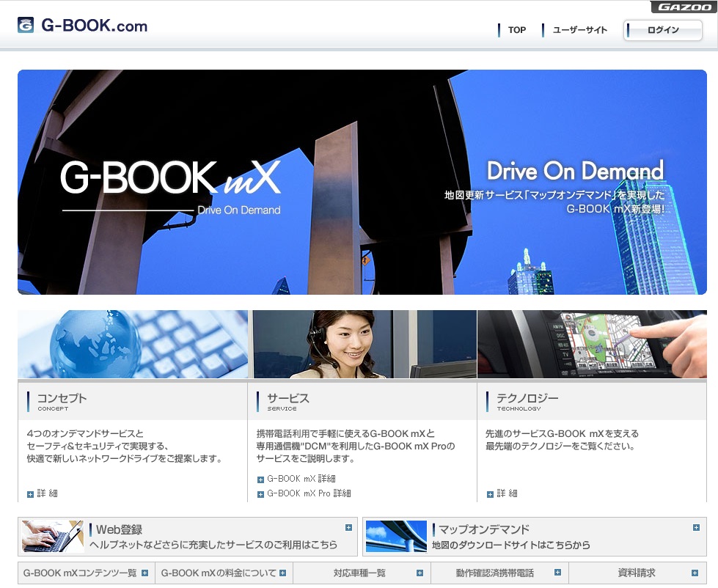The image size is (718, 588).
Task: Open the TOP navigation item
Action: pyautogui.click(x=516, y=30)
